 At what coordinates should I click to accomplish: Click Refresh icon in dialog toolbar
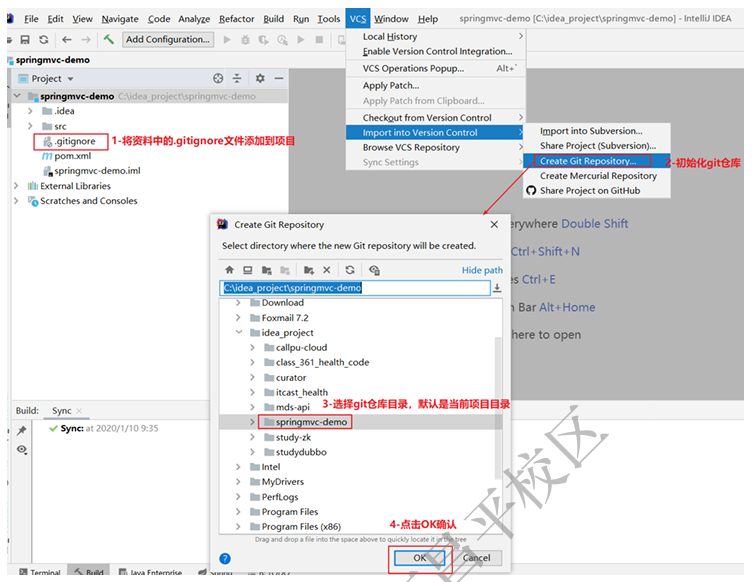pos(350,270)
